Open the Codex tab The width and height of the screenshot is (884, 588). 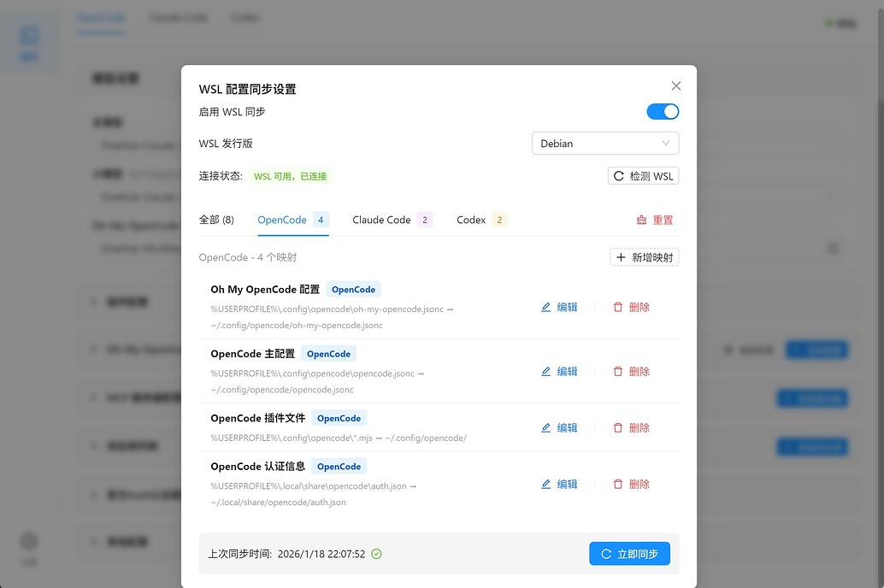tap(482, 220)
